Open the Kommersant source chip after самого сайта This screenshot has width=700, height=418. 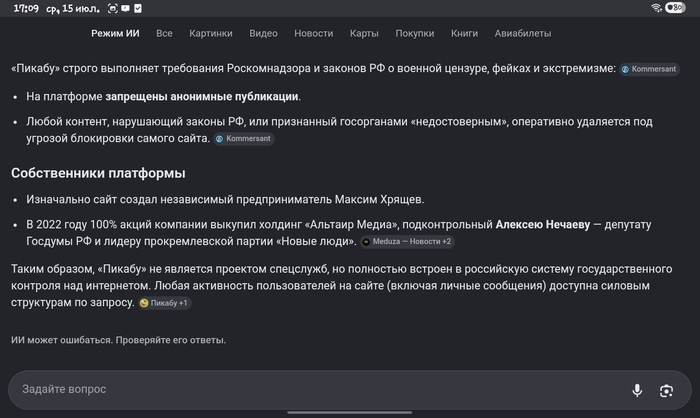coord(244,139)
